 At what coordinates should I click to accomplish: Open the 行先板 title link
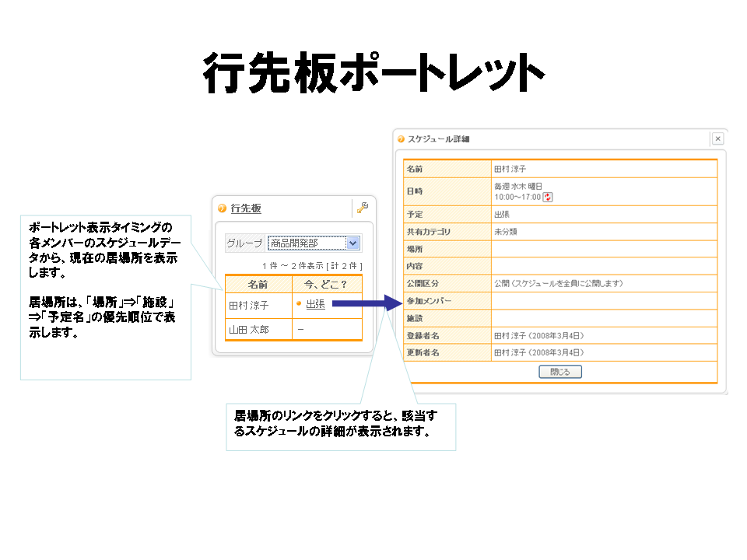pos(246,208)
